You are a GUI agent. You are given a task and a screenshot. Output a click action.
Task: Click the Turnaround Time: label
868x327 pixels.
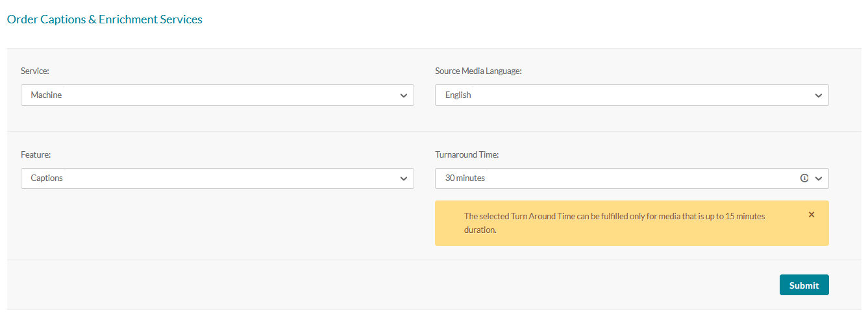(467, 155)
